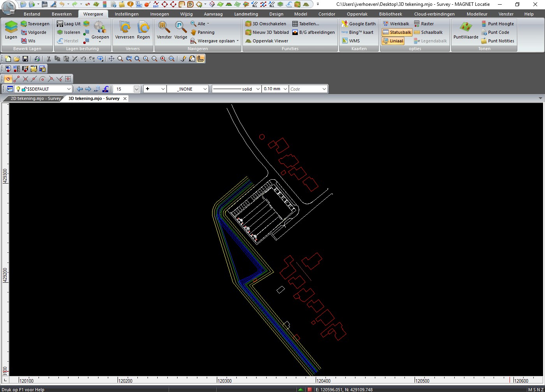Click the scissors cut icon in toolbar
Screen dimensions: 545x392
pos(49,59)
